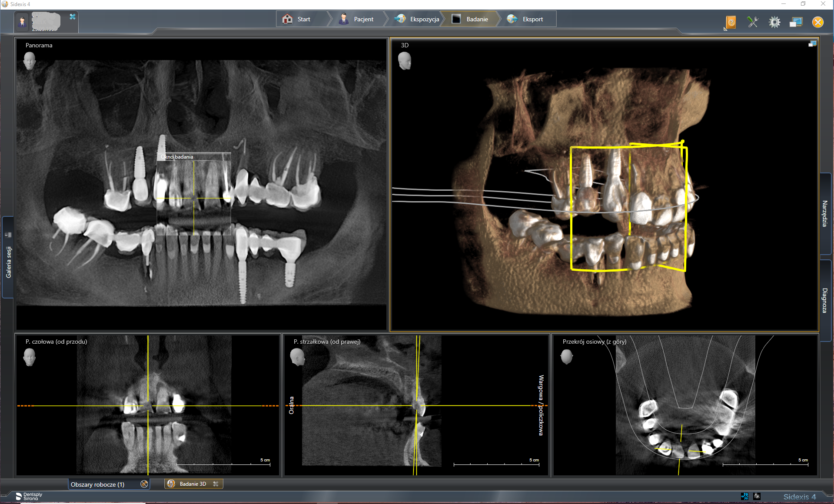Click head icon in the axial section view
This screenshot has height=504, width=834.
tap(567, 357)
